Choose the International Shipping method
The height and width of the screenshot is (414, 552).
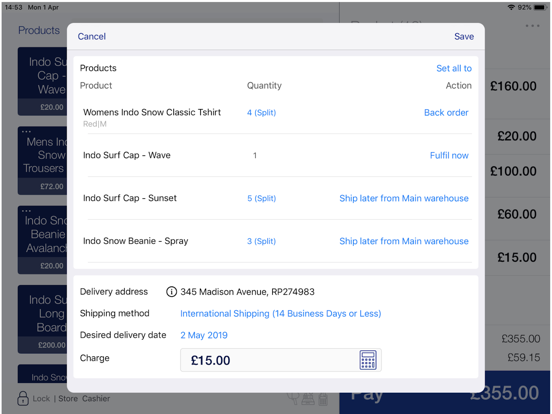pyautogui.click(x=281, y=313)
